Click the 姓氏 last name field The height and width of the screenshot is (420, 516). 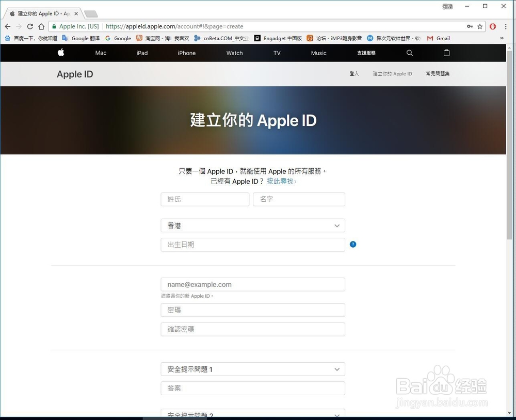(205, 199)
